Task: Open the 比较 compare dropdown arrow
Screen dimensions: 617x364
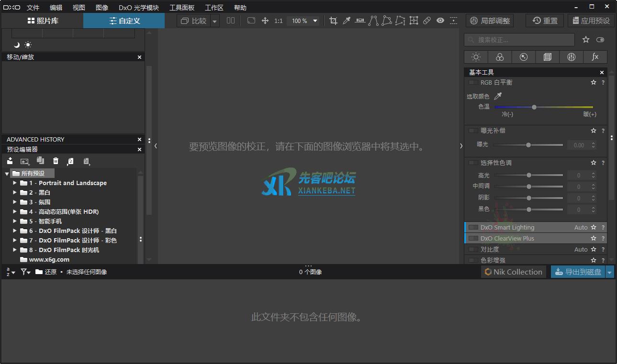Action: tap(215, 21)
